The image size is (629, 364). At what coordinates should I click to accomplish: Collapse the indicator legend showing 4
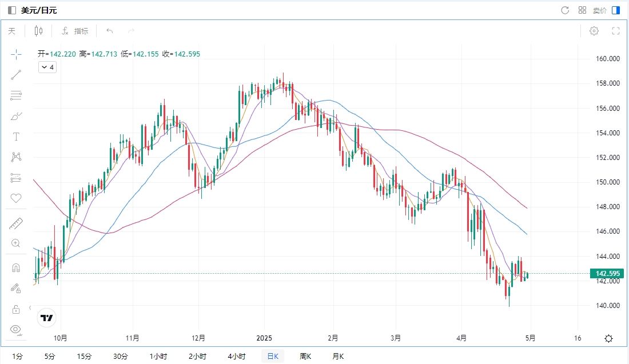(47, 67)
